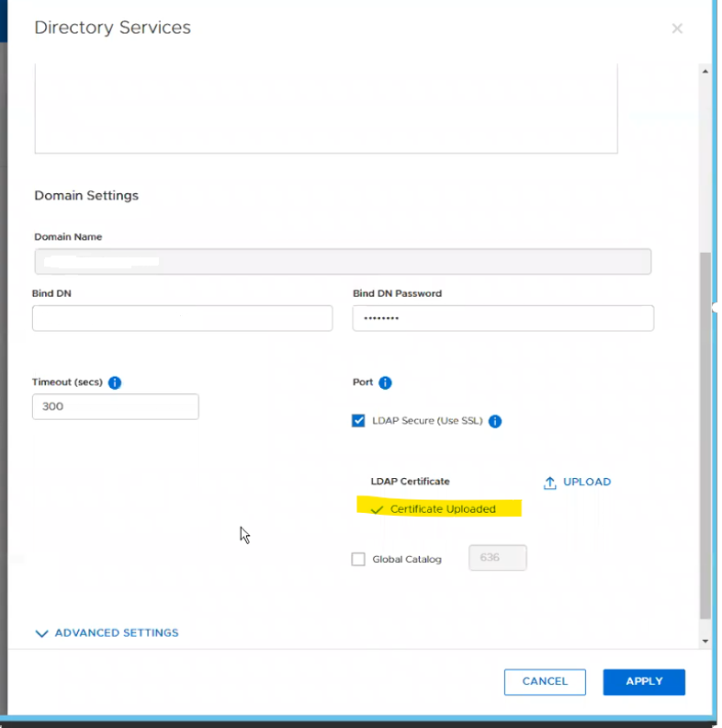This screenshot has height=728, width=722.
Task: Click the Domain Name field
Action: point(342,261)
